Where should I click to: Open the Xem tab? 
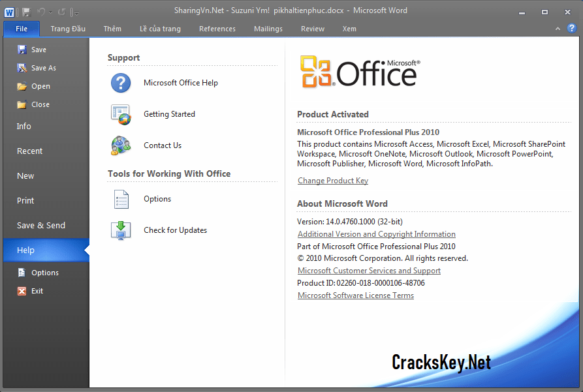coord(349,29)
